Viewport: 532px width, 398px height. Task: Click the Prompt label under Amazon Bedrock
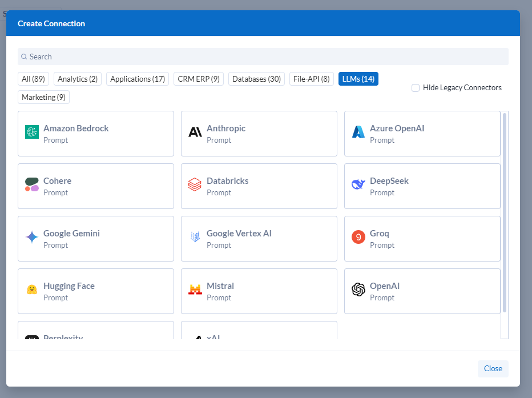pos(55,140)
